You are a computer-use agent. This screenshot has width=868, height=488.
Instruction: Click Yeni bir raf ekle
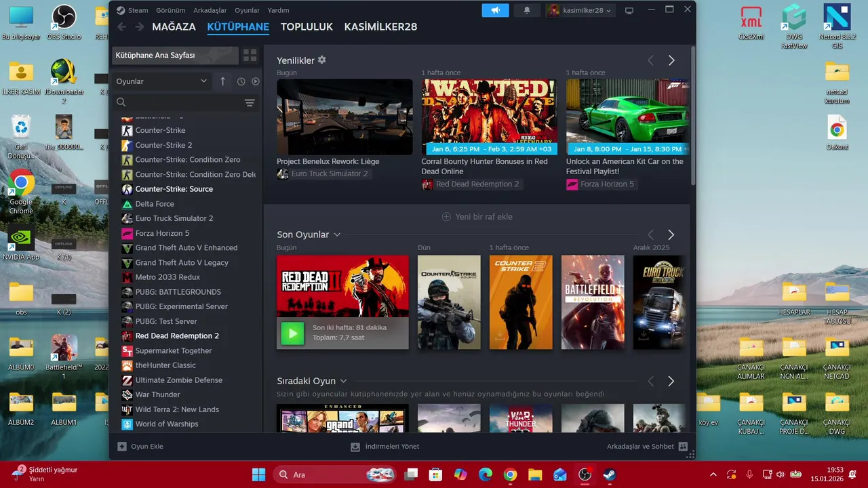pos(477,217)
